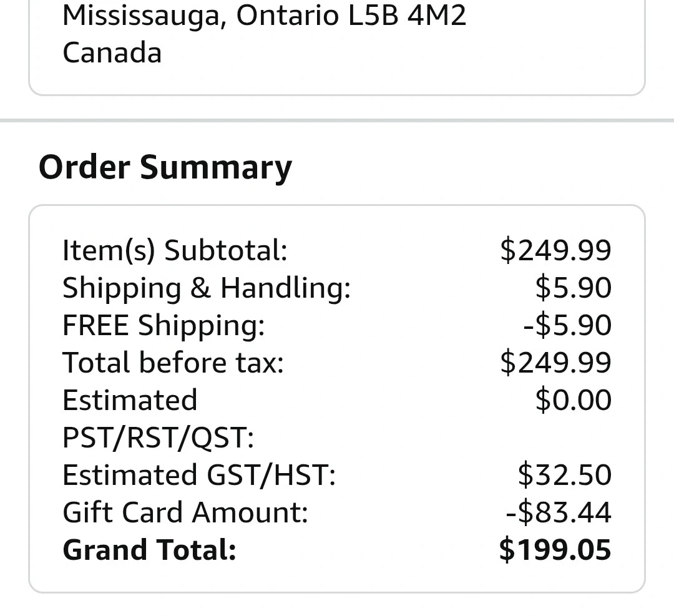674x616 pixels.
Task: Click the $249.99 Total before tax amount
Action: (555, 363)
